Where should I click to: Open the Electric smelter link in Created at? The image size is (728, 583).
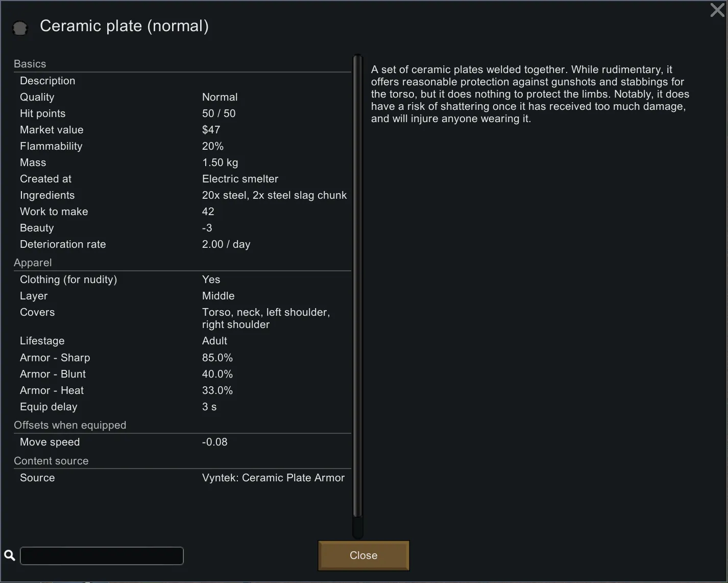pos(240,179)
